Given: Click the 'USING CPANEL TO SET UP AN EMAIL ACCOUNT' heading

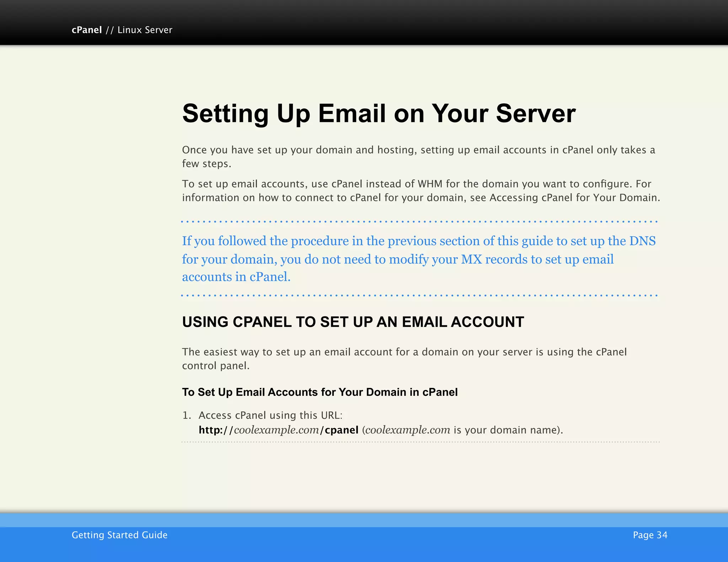Looking at the screenshot, I should click(x=353, y=322).
